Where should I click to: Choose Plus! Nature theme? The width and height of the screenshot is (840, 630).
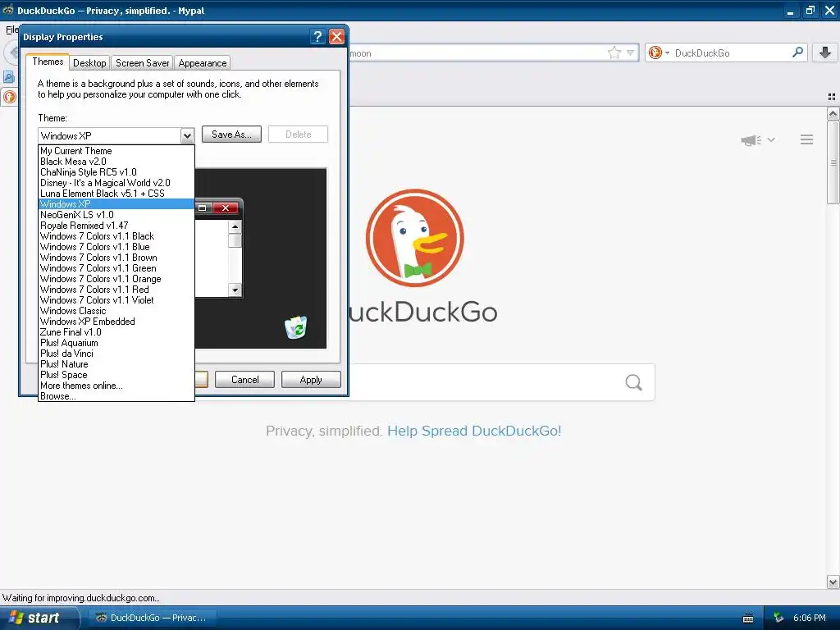pos(116,364)
